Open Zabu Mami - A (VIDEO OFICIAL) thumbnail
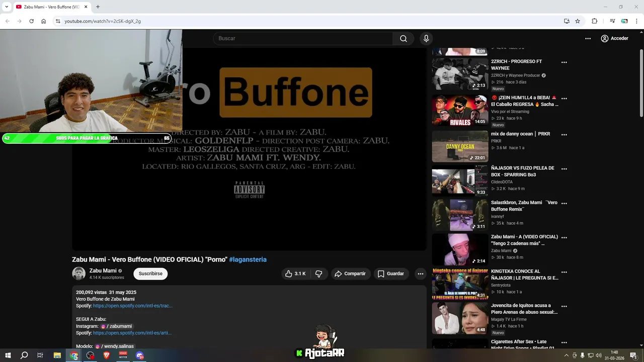The image size is (644, 362). click(460, 249)
